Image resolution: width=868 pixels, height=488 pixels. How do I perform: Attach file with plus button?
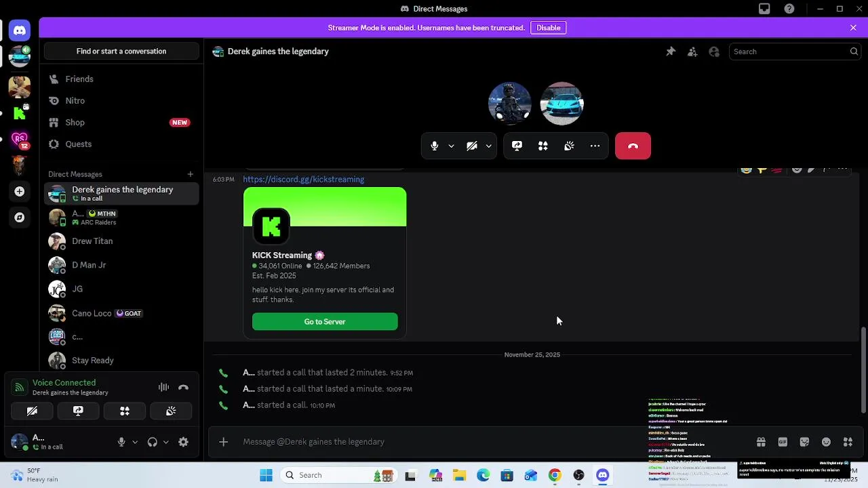pos(223,442)
